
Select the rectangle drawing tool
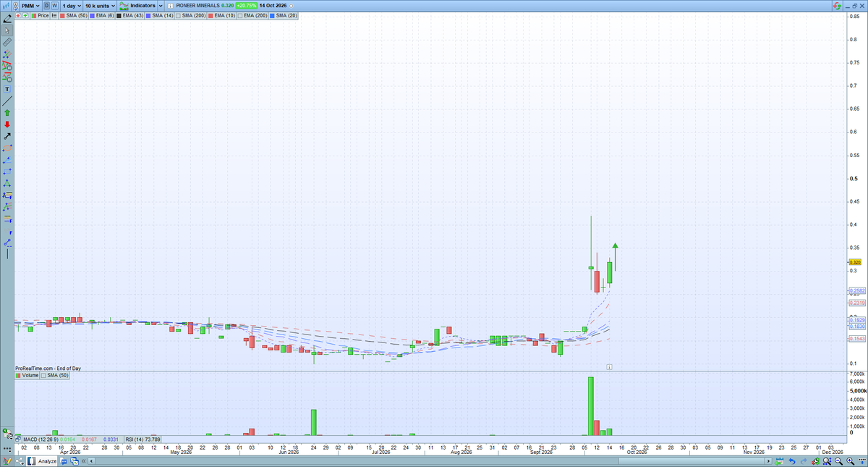pyautogui.click(x=7, y=172)
